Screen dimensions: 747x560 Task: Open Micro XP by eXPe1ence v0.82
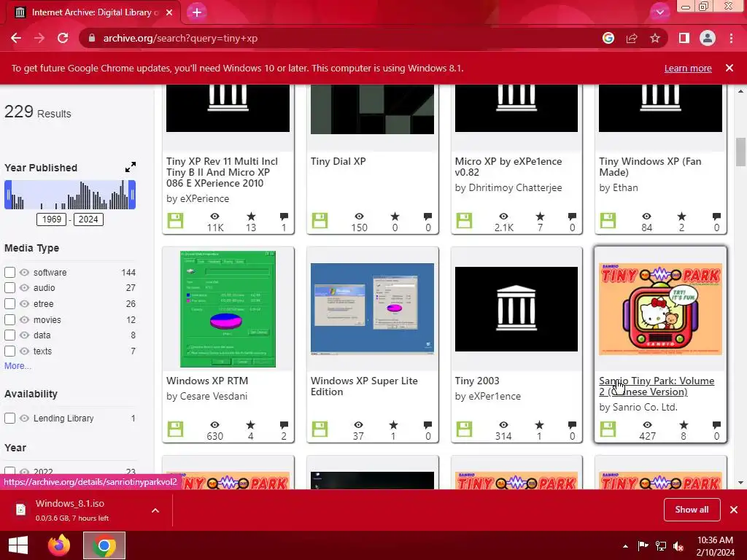pos(508,167)
